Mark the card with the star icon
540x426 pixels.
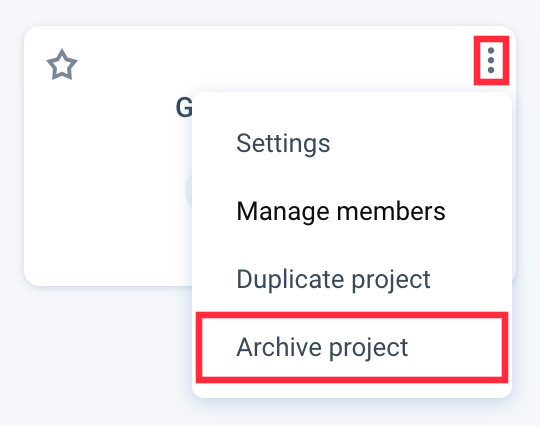pyautogui.click(x=62, y=65)
